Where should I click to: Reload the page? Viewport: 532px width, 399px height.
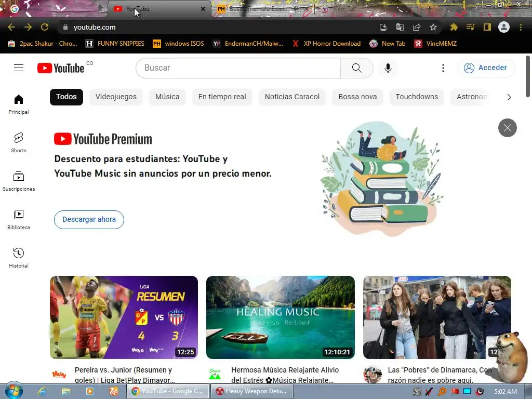tap(45, 27)
